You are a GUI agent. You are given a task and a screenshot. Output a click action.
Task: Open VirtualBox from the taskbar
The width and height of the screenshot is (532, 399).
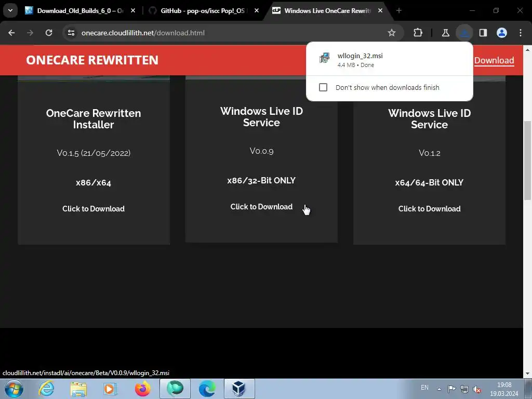click(x=239, y=389)
